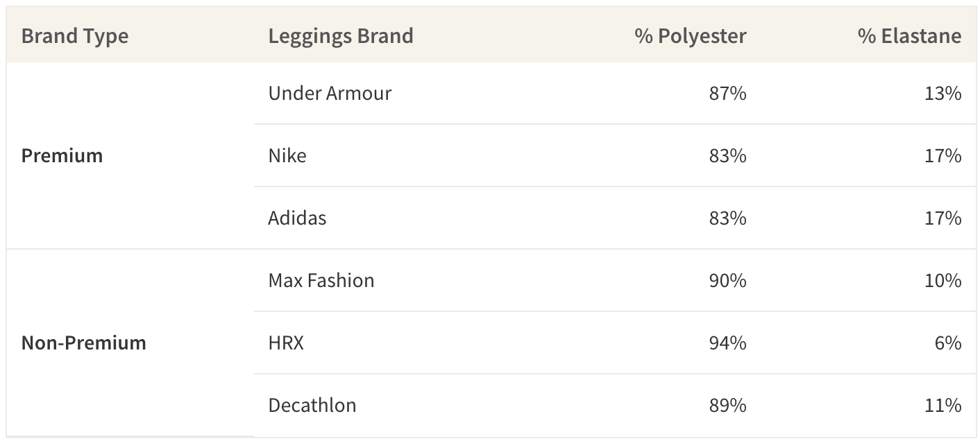Click Decathlon's 89% polyester value
The height and width of the screenshot is (441, 980).
click(727, 405)
